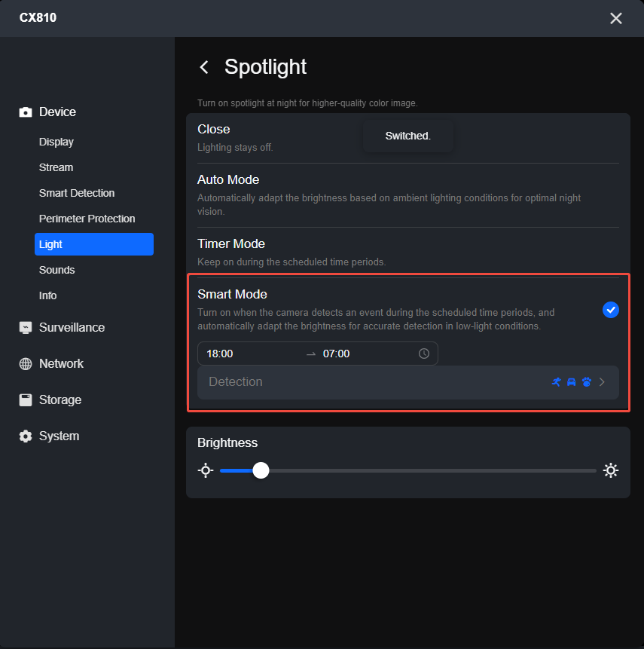This screenshot has width=644, height=649.
Task: Click the Brightness label
Action: click(x=227, y=443)
